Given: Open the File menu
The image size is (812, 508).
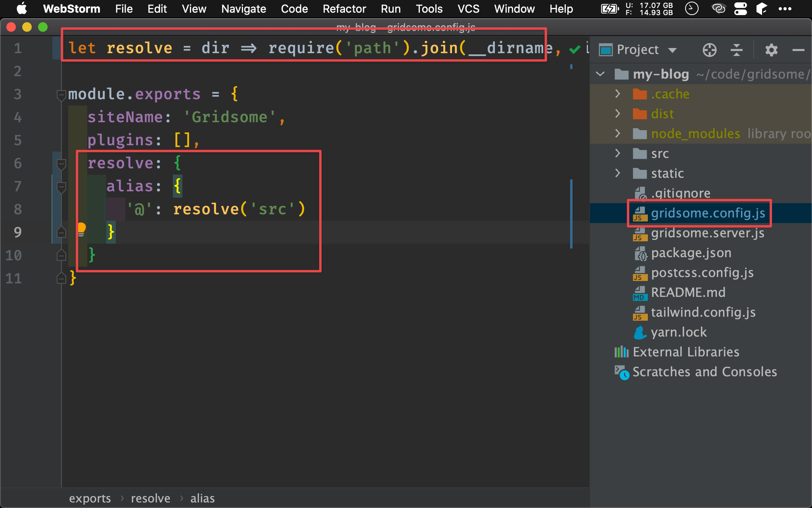Looking at the screenshot, I should click(x=124, y=9).
